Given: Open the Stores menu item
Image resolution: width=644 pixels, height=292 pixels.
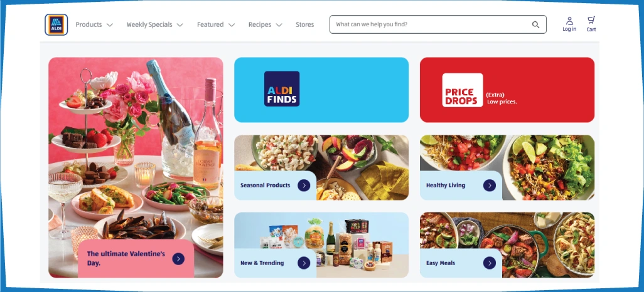Looking at the screenshot, I should (x=305, y=24).
